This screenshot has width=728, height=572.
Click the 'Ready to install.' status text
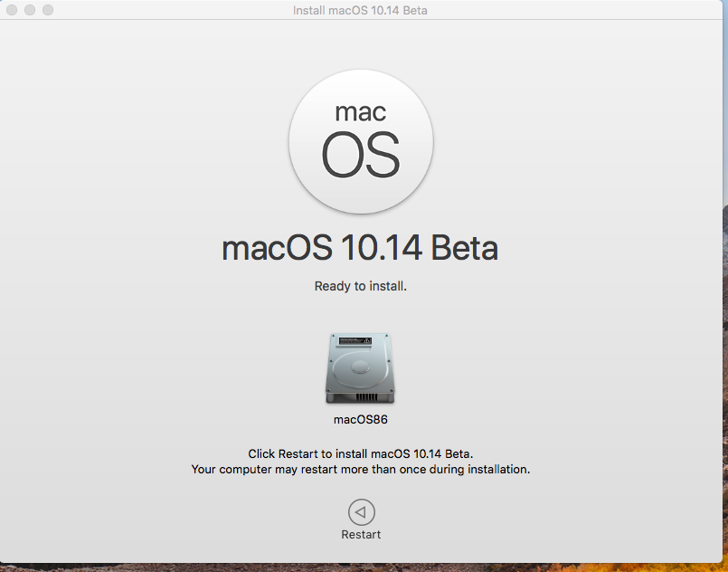click(x=360, y=286)
